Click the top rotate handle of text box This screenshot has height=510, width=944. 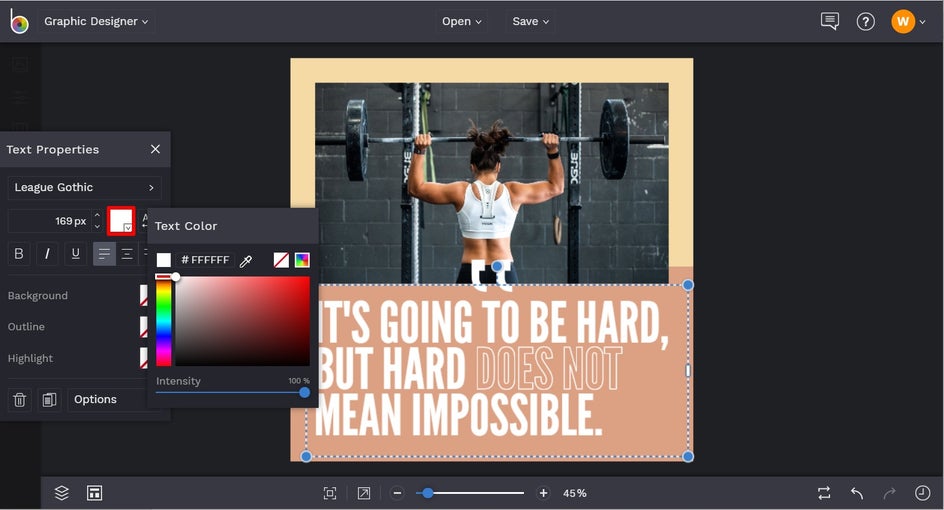point(497,266)
